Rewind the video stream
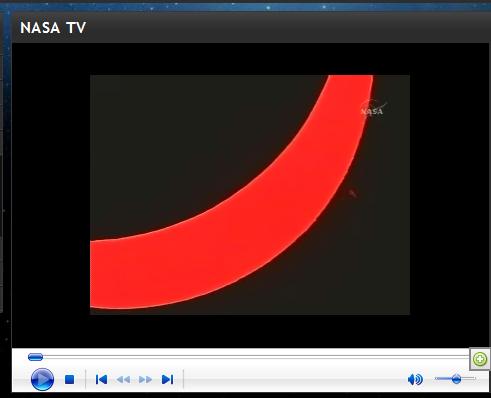 click(123, 380)
